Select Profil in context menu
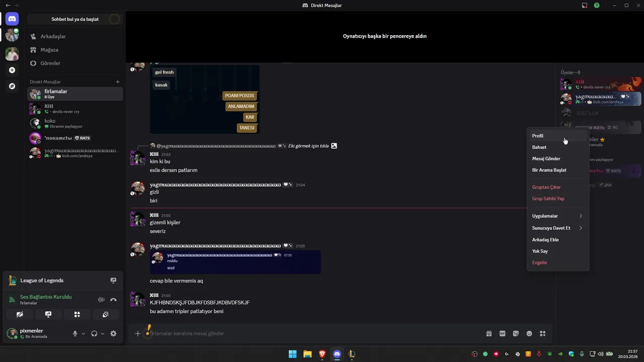 coord(557,136)
